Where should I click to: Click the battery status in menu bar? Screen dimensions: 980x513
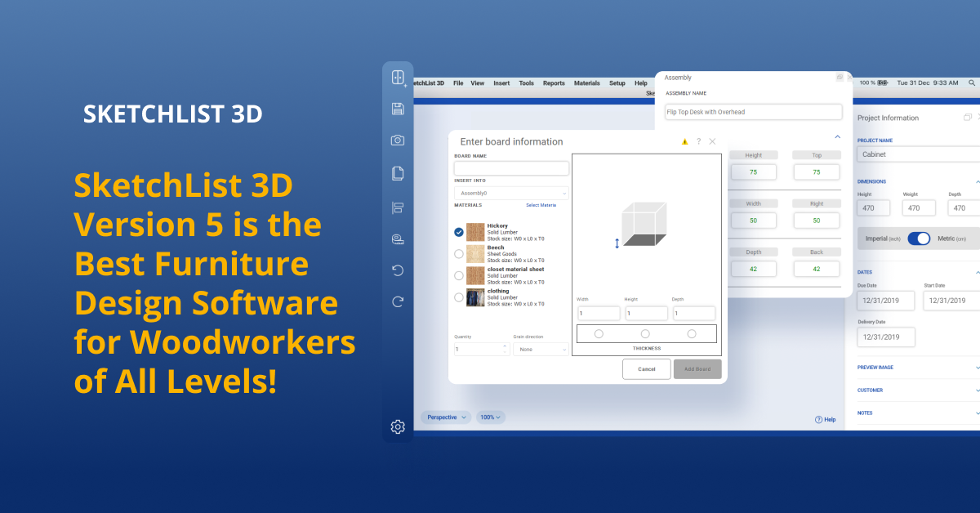(884, 83)
